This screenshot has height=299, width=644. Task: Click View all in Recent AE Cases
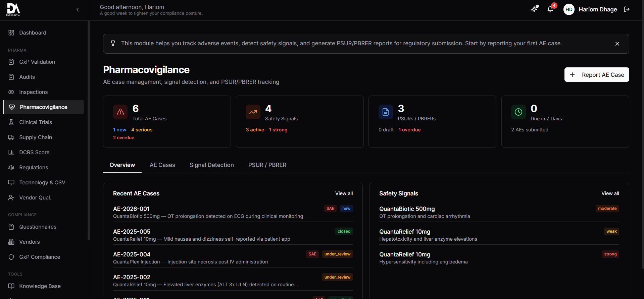click(344, 193)
